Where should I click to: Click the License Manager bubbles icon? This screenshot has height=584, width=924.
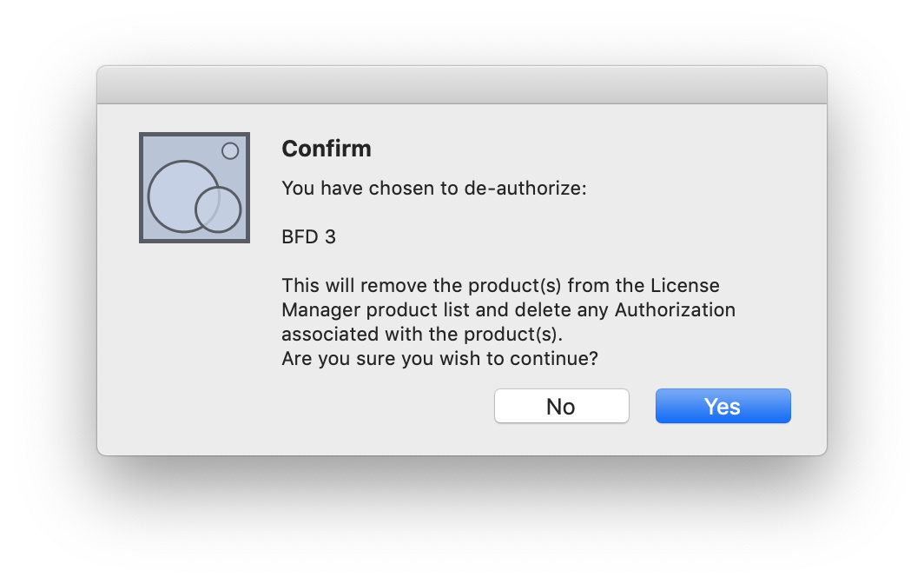[x=195, y=188]
